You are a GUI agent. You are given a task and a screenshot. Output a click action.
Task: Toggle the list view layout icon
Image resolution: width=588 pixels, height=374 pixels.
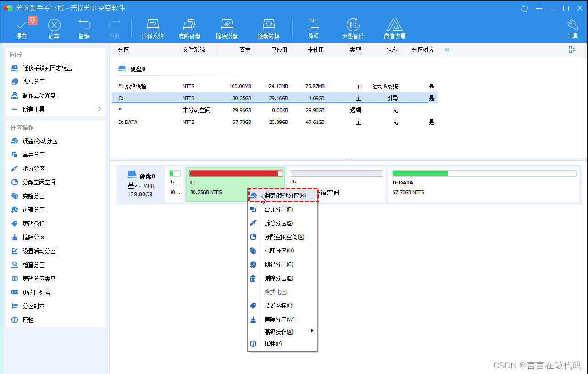(572, 50)
